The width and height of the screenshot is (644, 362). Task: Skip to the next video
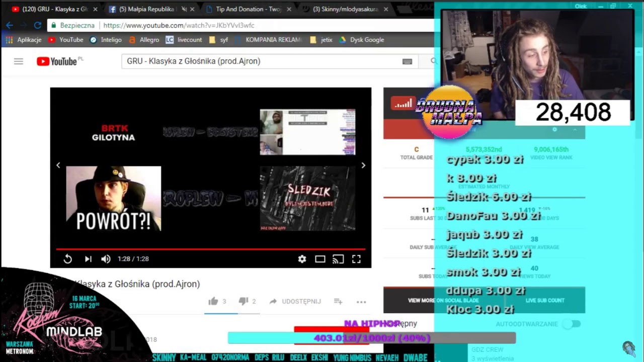tap(88, 259)
